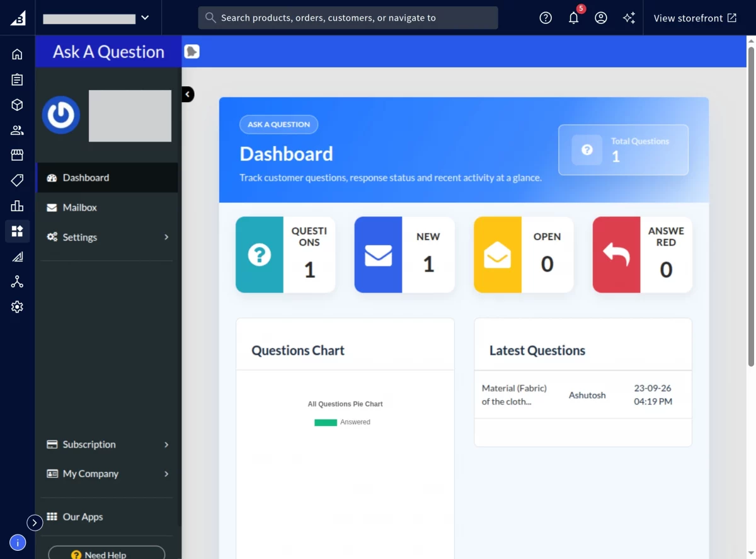Click the Need Help button
The image size is (756, 559).
point(106,554)
